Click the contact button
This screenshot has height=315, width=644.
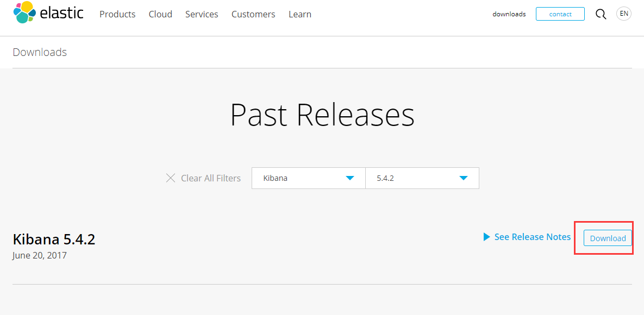[560, 14]
